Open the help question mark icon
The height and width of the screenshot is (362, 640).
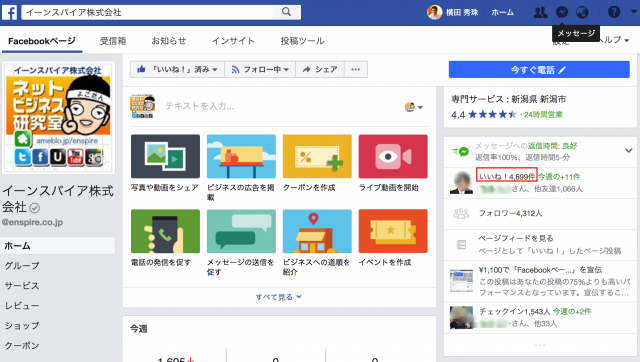(614, 12)
